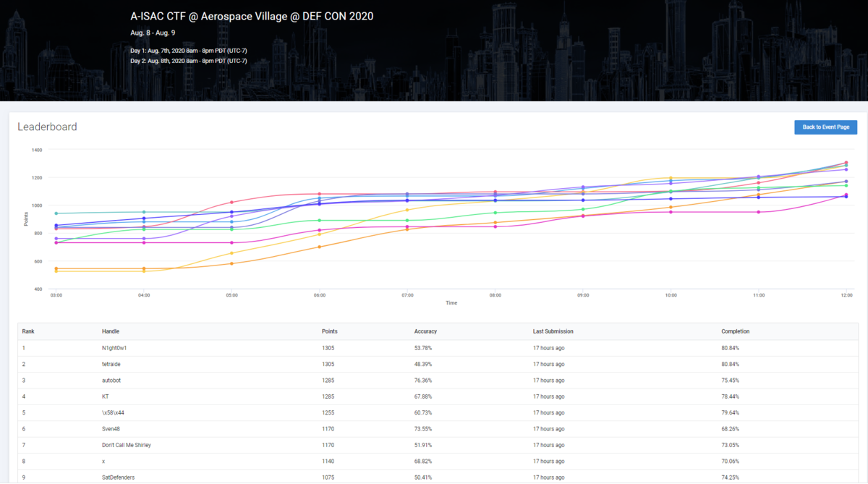Click accuracy value 67.88%

click(x=423, y=396)
